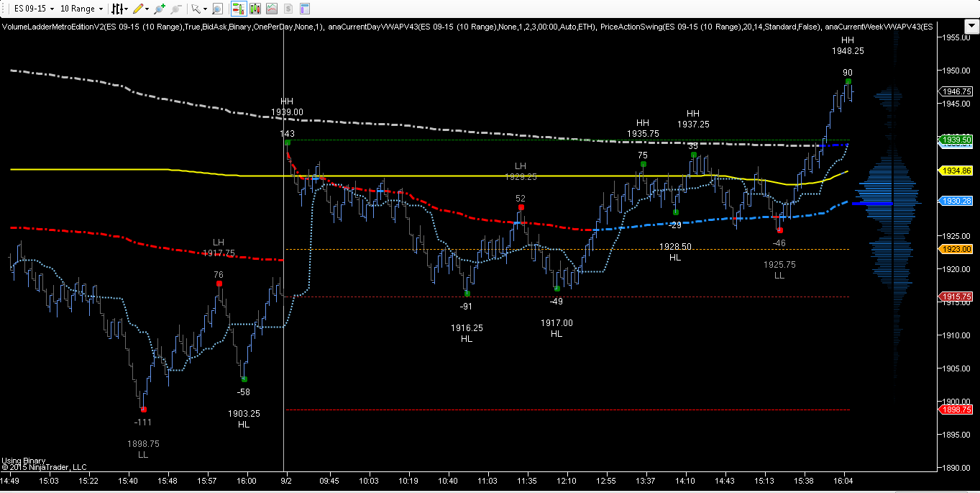Click the boxed magnifier icon after the cursor tool
The width and height of the screenshot is (980, 493).
[217, 9]
